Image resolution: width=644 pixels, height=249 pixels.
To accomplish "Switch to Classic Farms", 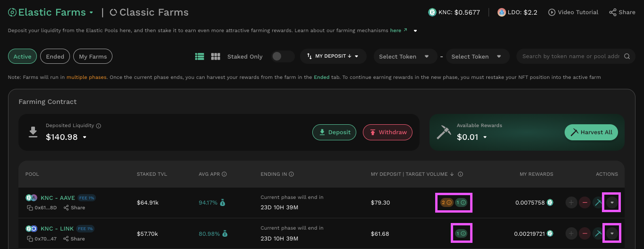I will tap(149, 12).
